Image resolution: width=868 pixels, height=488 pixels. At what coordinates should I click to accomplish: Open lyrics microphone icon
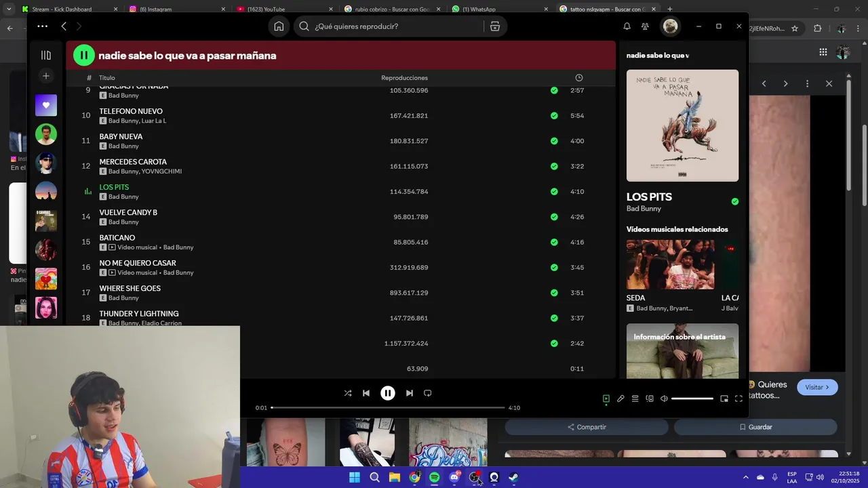(x=620, y=399)
